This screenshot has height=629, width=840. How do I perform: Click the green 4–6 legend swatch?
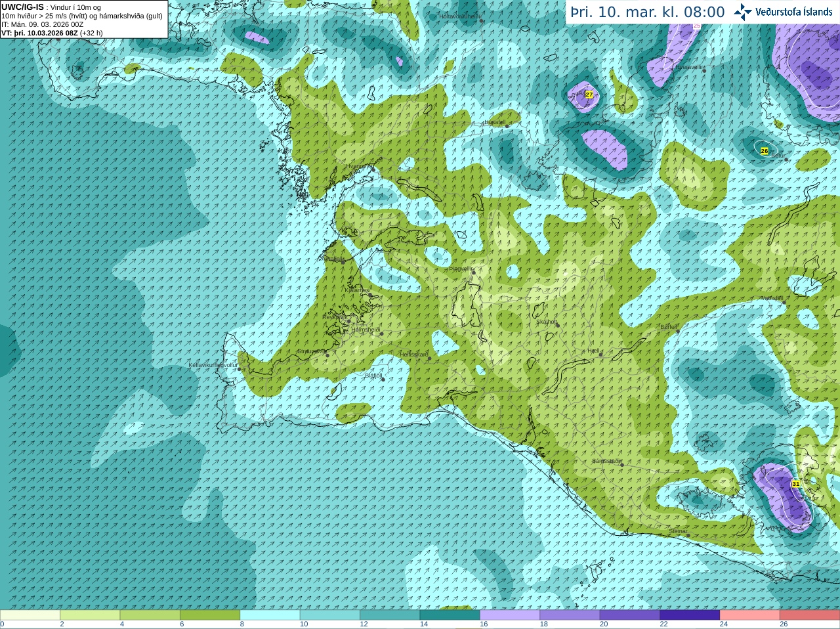pos(150,615)
